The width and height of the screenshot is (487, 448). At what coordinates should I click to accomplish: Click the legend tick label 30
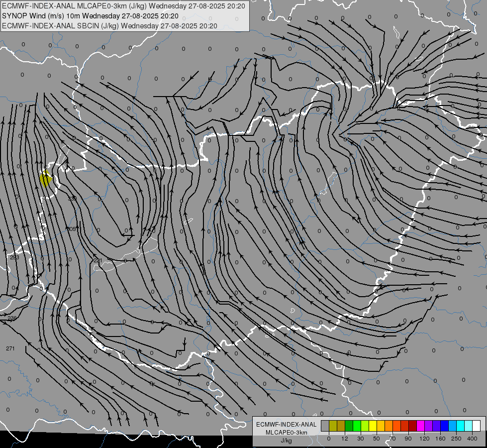361,439
